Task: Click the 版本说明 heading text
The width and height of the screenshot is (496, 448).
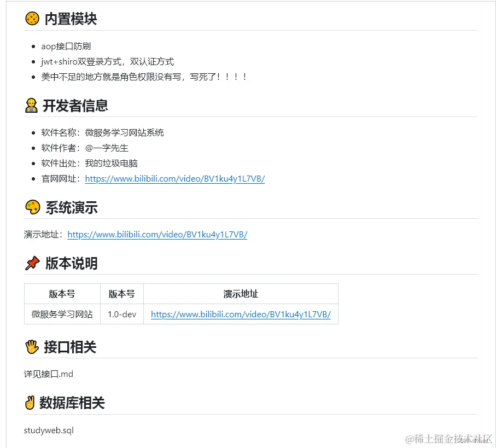Action: (72, 263)
